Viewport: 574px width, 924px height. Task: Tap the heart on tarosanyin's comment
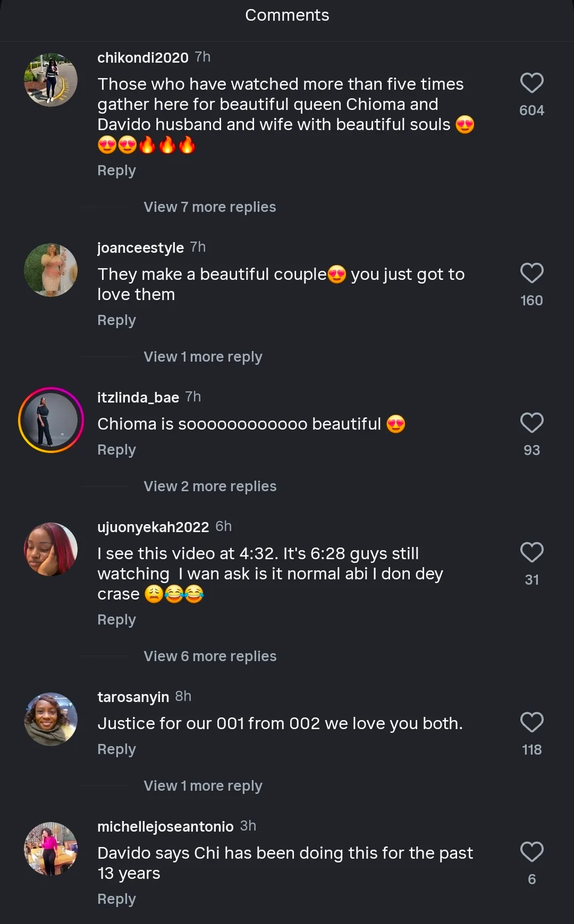click(x=531, y=722)
